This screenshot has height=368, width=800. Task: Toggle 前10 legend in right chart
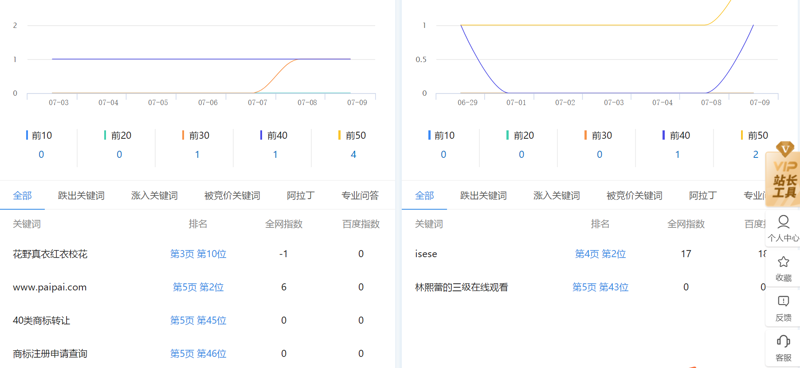[441, 136]
